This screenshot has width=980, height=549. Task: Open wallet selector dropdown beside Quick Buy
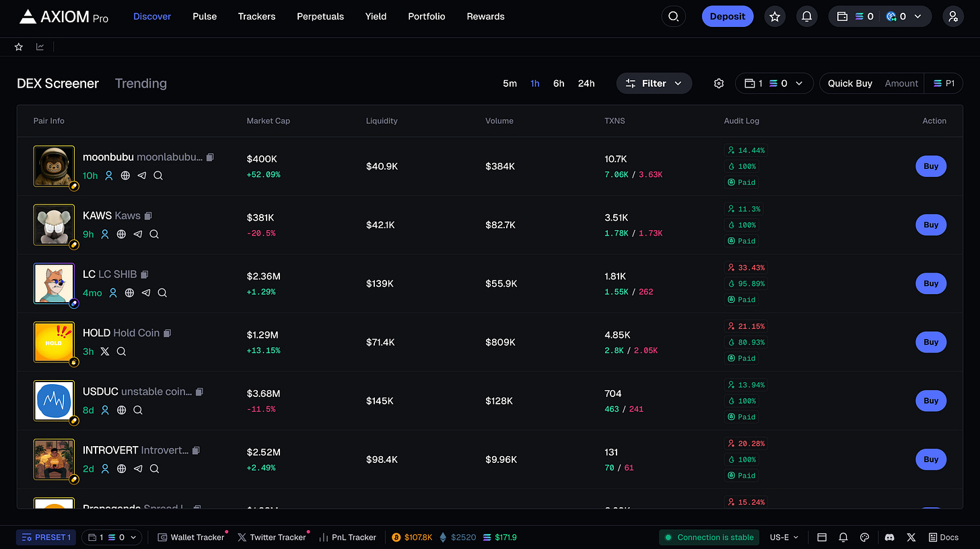point(774,83)
